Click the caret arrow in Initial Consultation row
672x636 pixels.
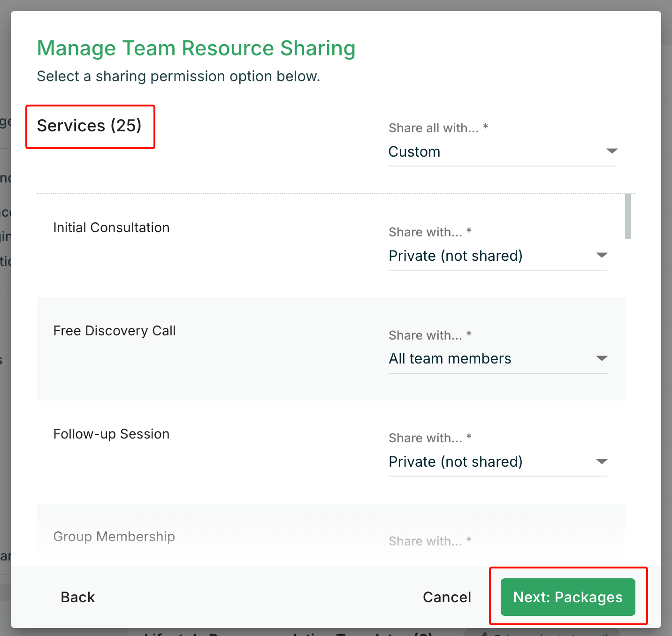point(602,255)
